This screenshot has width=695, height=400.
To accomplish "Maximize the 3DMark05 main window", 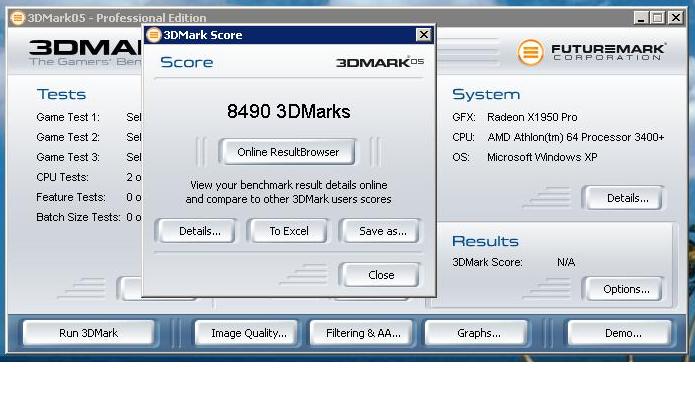I will [658, 18].
